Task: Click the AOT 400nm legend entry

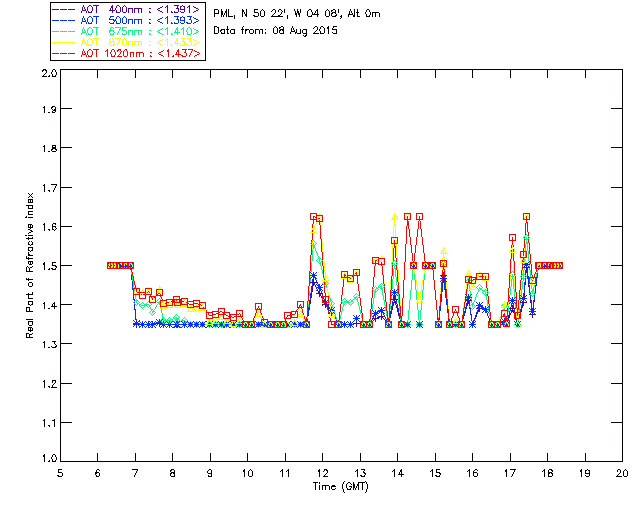Action: (126, 9)
